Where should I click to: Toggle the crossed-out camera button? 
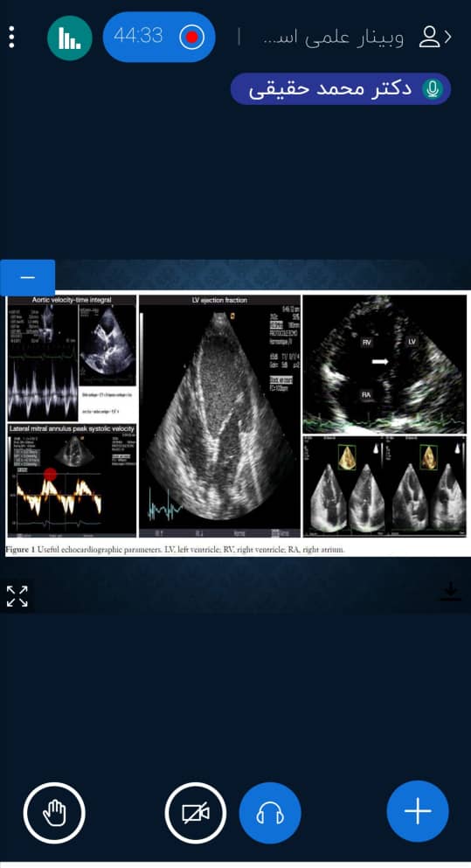point(196,813)
